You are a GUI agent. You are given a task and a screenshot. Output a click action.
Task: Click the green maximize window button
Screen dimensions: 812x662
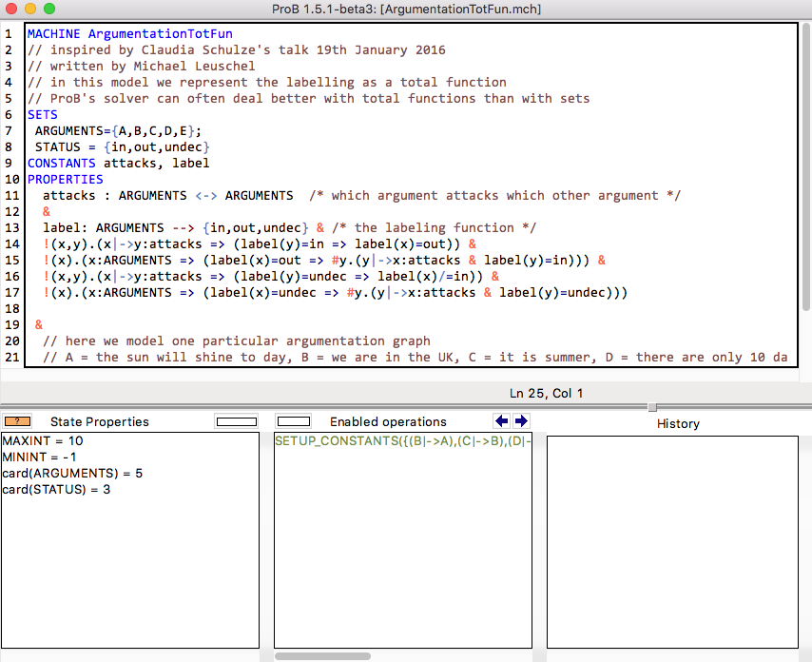(x=48, y=9)
